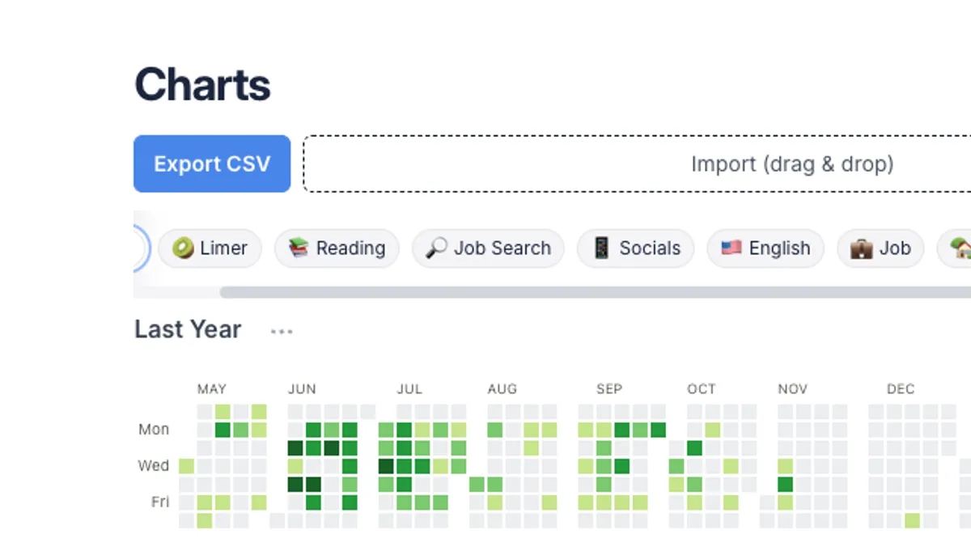971x560 pixels.
Task: Select the English flag habit chip
Action: pyautogui.click(x=765, y=248)
